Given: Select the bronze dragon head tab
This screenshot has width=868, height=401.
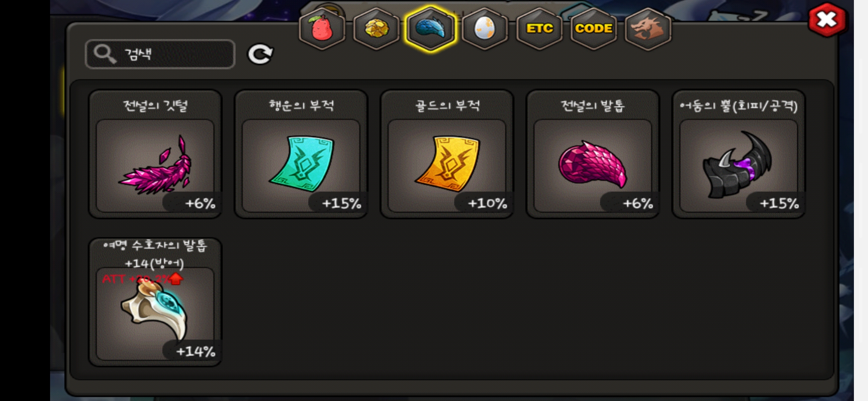Looking at the screenshot, I should [648, 29].
